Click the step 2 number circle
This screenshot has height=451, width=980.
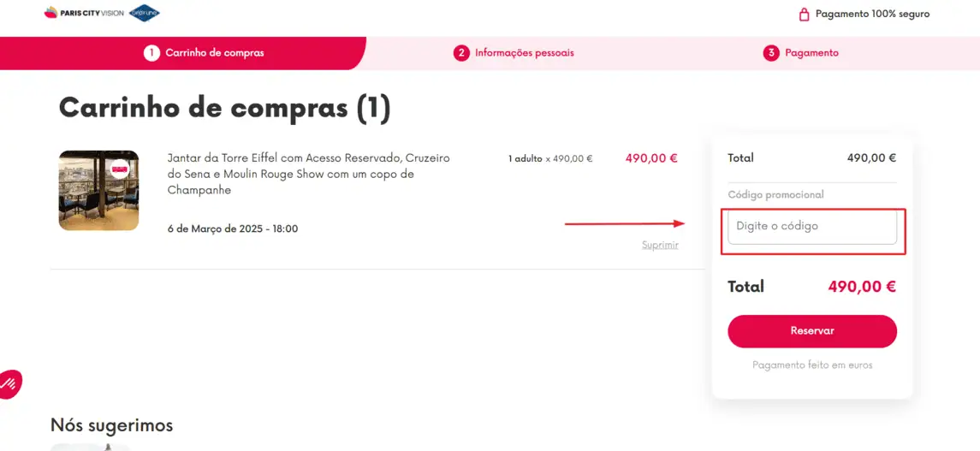[x=461, y=53]
